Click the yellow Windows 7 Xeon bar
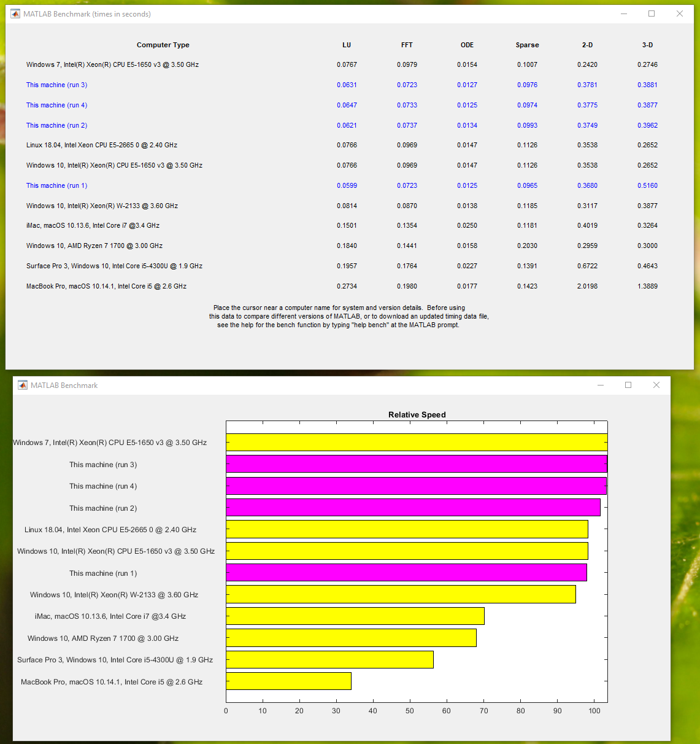The image size is (700, 744). (417, 442)
